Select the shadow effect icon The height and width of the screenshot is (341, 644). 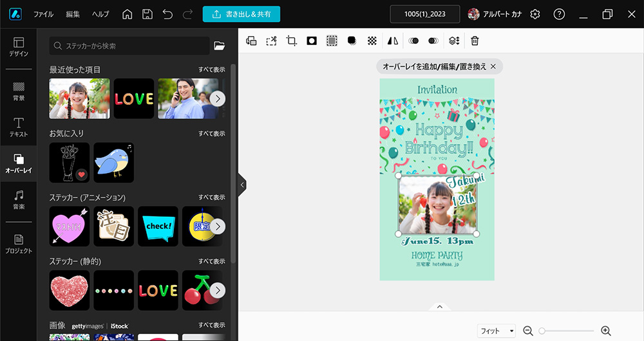coord(352,41)
